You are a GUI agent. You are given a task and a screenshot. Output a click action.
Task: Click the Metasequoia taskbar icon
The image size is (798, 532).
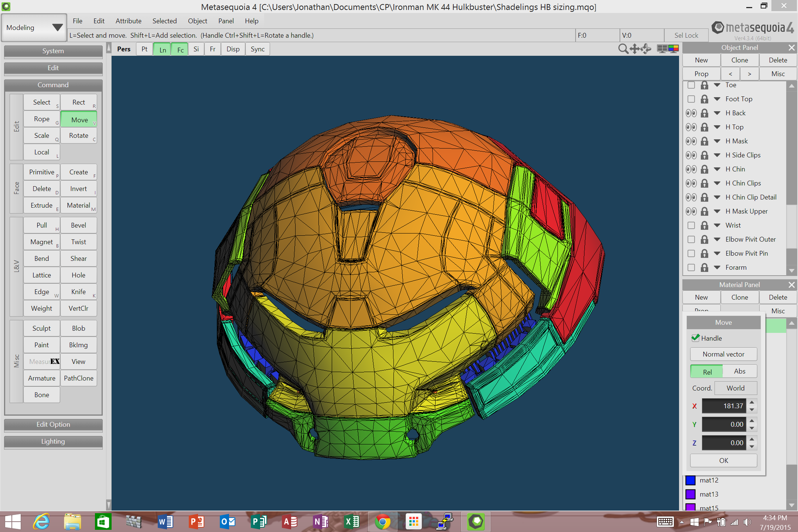[476, 522]
